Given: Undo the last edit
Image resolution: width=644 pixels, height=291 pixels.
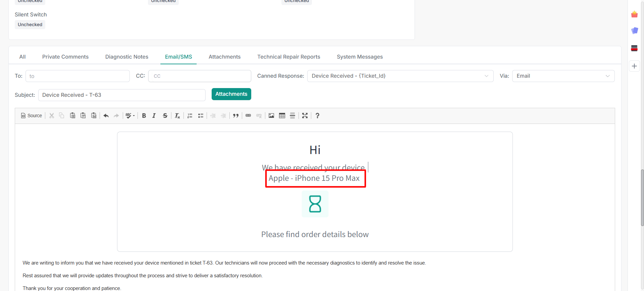Looking at the screenshot, I should coord(106,116).
